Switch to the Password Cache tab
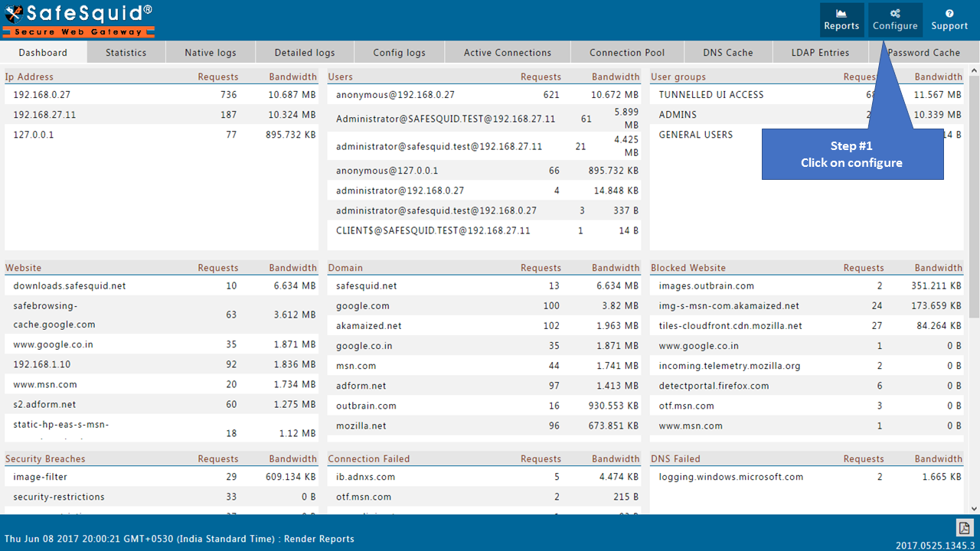Viewport: 980px width, 551px height. click(924, 52)
